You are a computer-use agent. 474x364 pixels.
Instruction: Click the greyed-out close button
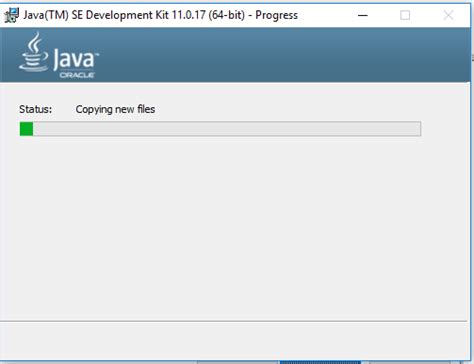[x=448, y=15]
